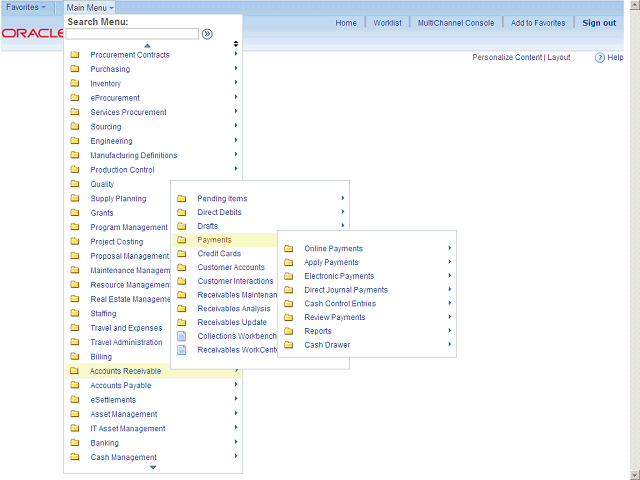Open the Worklist link

387,23
